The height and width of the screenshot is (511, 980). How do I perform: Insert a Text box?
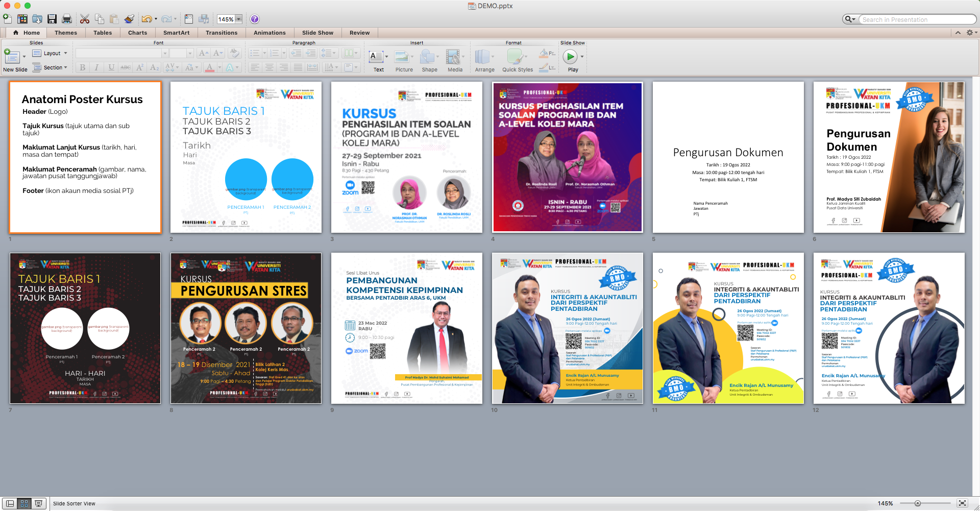376,58
